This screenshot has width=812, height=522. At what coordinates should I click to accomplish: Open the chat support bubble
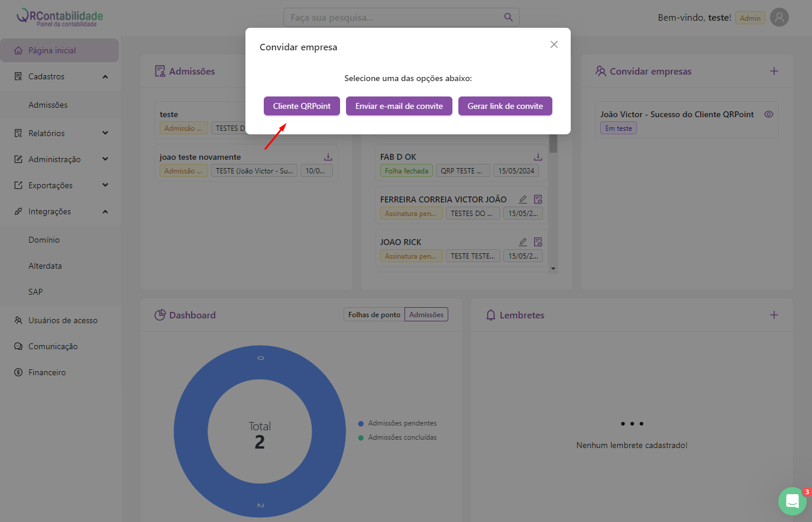(792, 501)
